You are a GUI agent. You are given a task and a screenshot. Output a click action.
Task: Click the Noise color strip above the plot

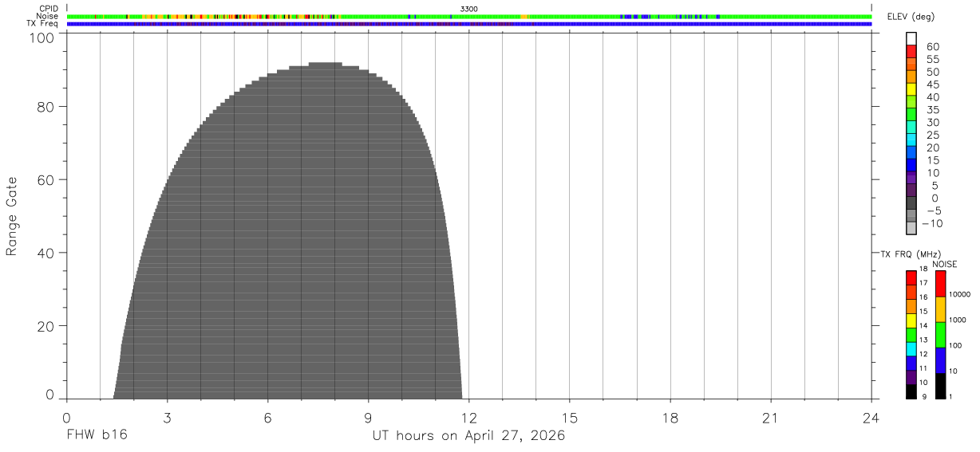click(469, 17)
